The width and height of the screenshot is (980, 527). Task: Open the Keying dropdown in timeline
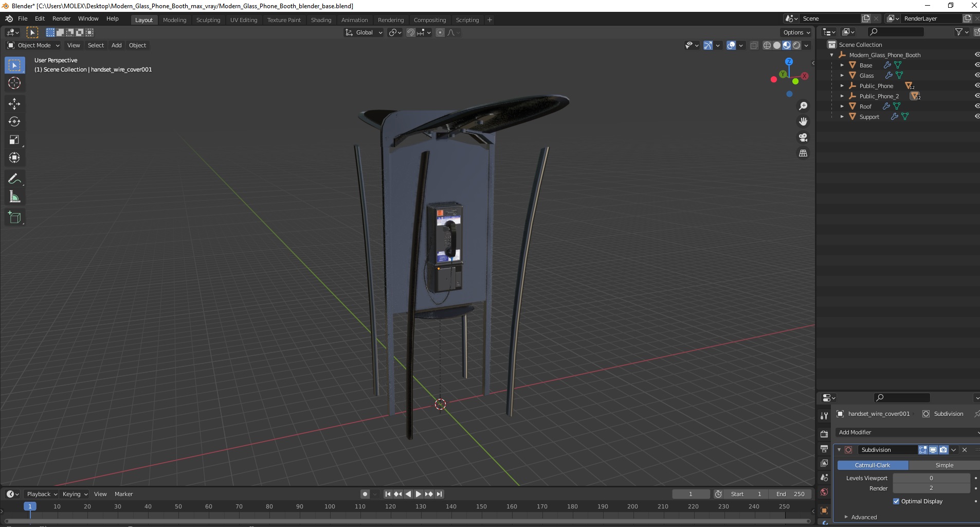75,494
